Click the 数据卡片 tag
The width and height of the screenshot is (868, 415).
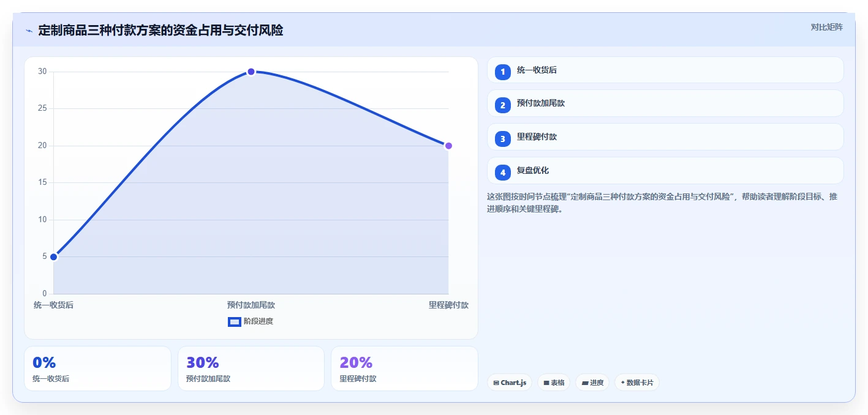(x=637, y=383)
